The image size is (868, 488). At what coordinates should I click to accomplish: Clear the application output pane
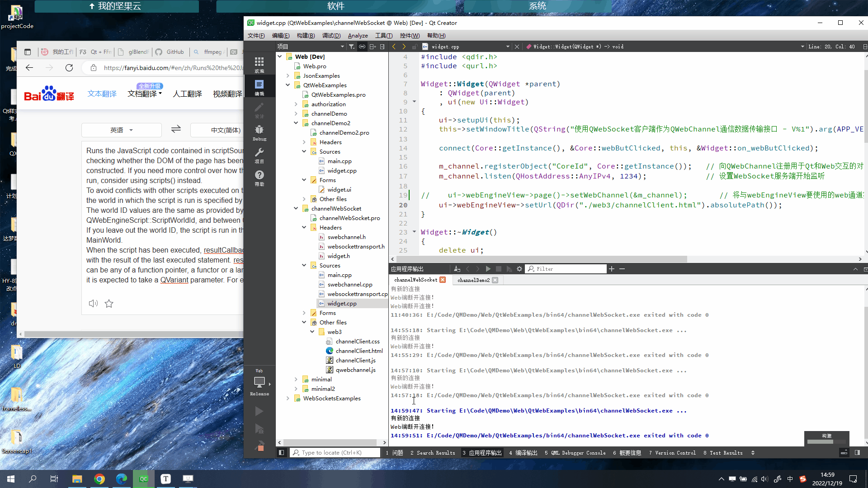457,269
